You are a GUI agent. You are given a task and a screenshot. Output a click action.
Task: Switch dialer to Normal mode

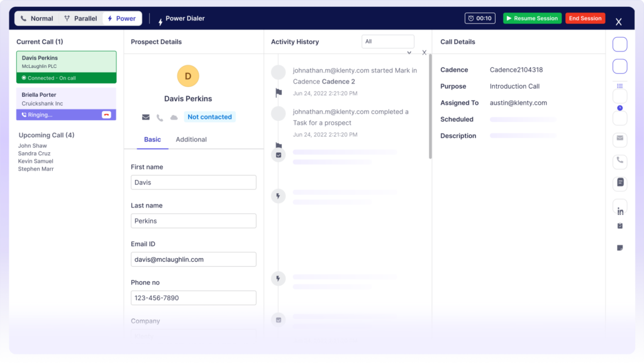tap(37, 19)
